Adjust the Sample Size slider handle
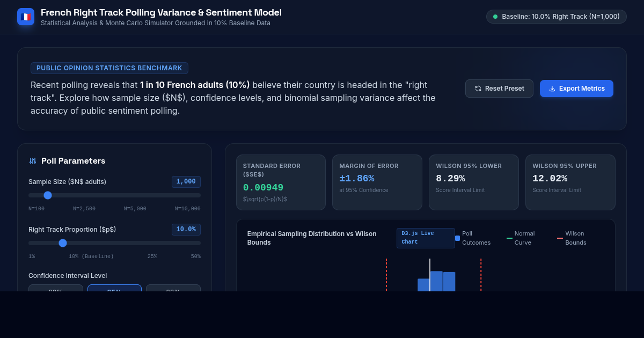This screenshot has width=644, height=338. [48, 195]
